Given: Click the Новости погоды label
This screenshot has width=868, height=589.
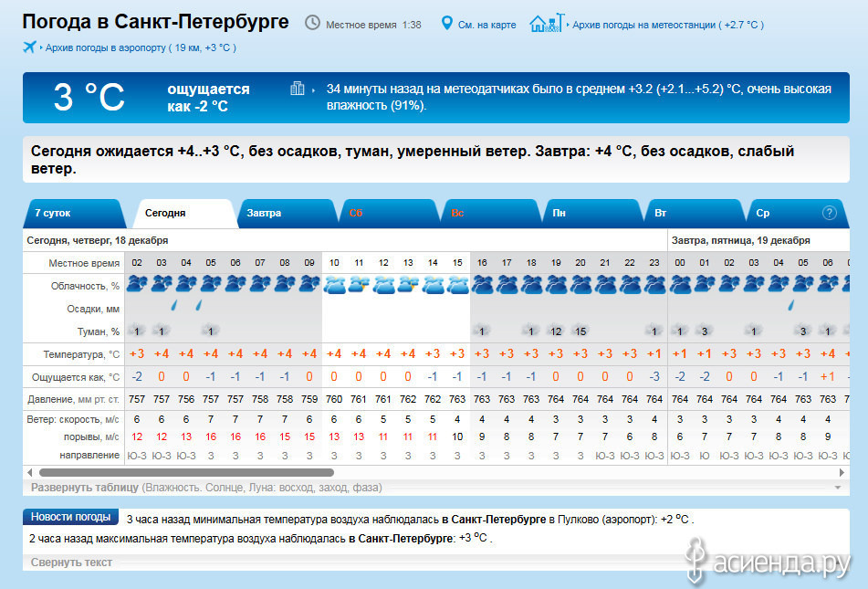Looking at the screenshot, I should (71, 517).
